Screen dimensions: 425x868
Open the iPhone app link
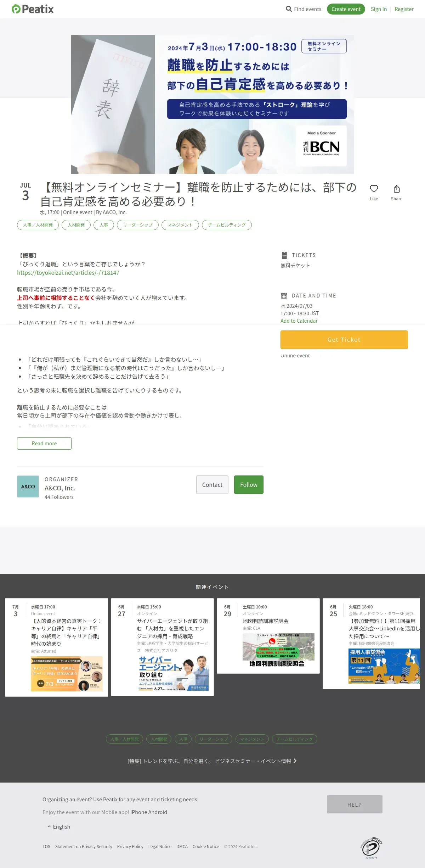click(138, 812)
